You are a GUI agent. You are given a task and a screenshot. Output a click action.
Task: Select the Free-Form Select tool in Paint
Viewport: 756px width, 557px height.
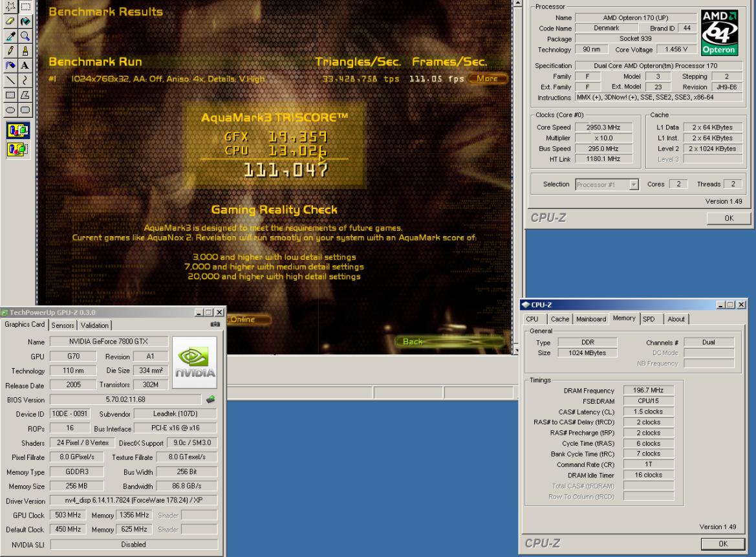[10, 6]
